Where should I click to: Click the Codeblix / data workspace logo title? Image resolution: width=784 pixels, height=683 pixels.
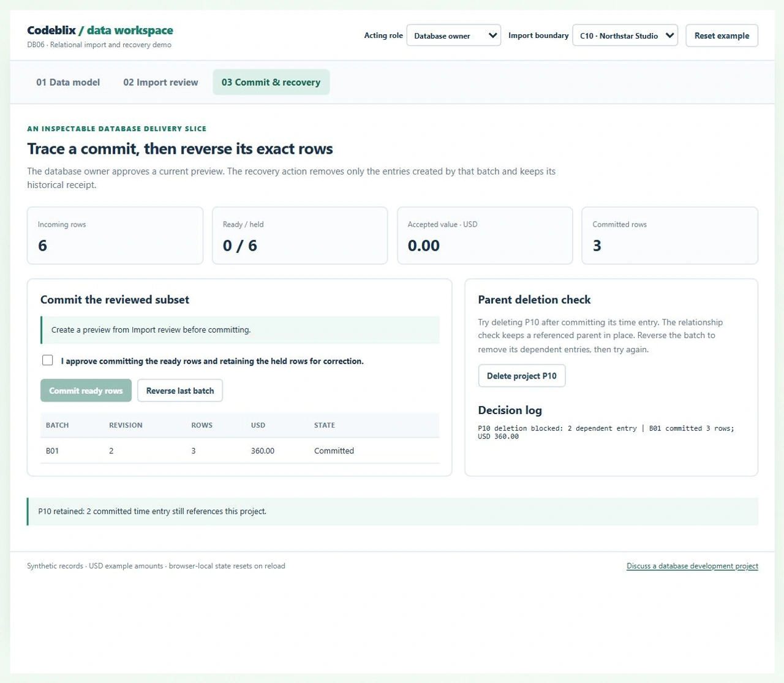pos(100,30)
